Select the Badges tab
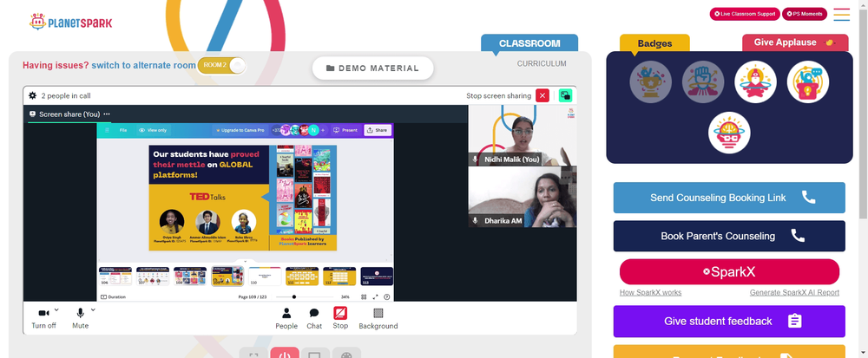 654,43
